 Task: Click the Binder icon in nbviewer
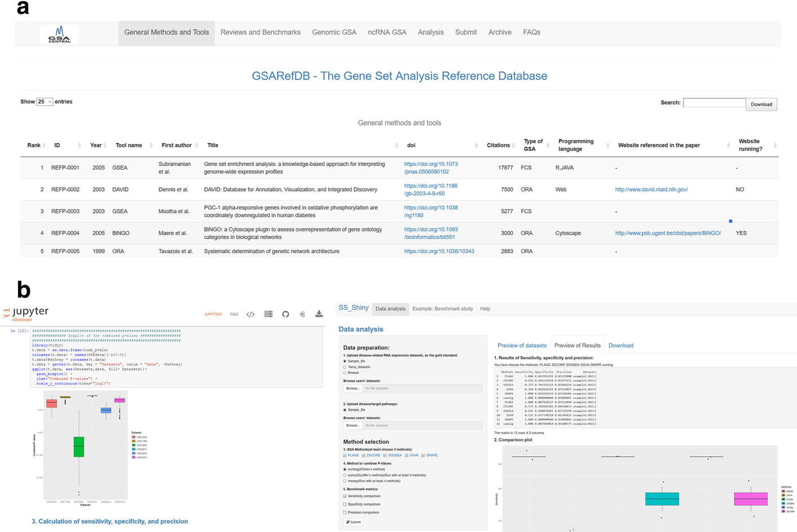coord(302,314)
